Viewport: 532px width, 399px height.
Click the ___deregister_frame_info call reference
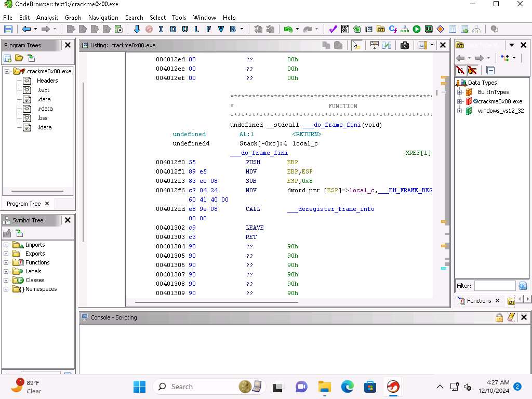330,209
